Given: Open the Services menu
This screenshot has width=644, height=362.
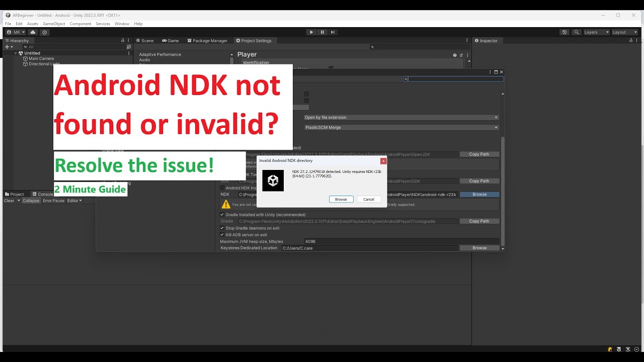Looking at the screenshot, I should tap(103, 24).
